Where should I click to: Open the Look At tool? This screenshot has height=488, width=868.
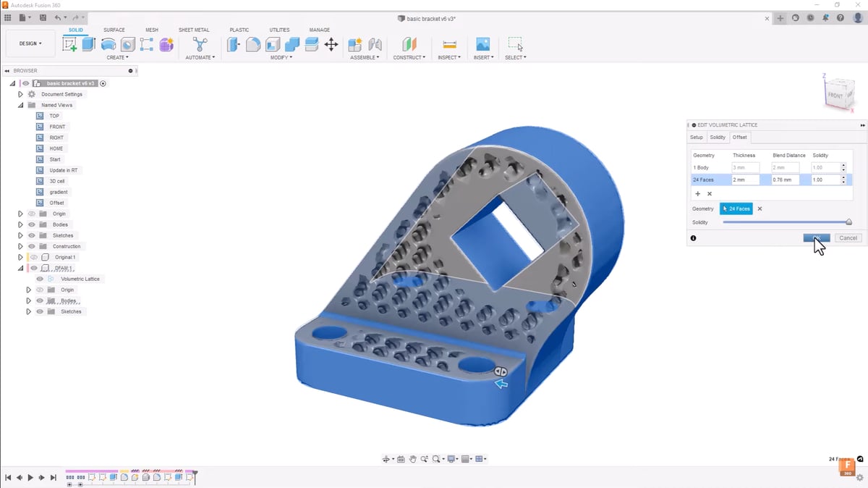point(401,459)
